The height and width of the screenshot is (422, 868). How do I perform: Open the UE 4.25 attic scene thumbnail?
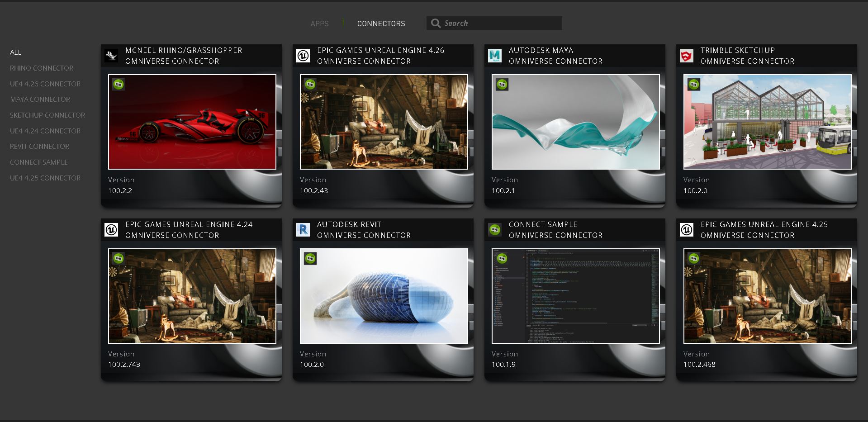pyautogui.click(x=768, y=296)
